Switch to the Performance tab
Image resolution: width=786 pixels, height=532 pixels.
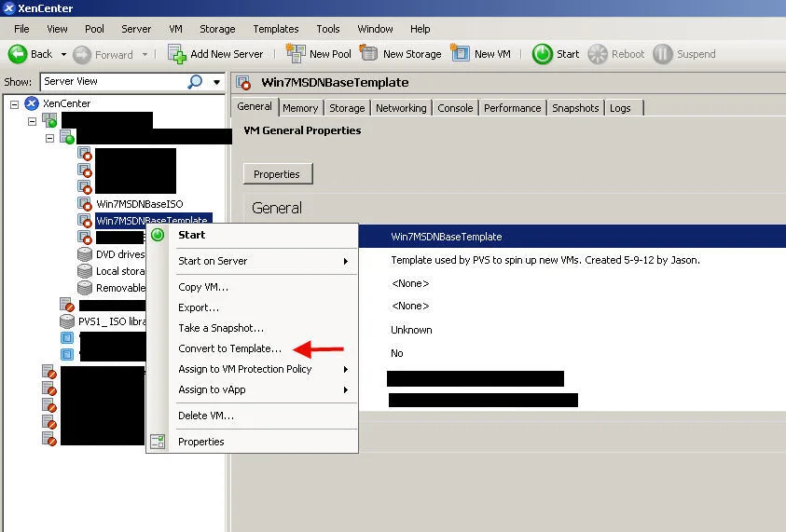(x=512, y=108)
